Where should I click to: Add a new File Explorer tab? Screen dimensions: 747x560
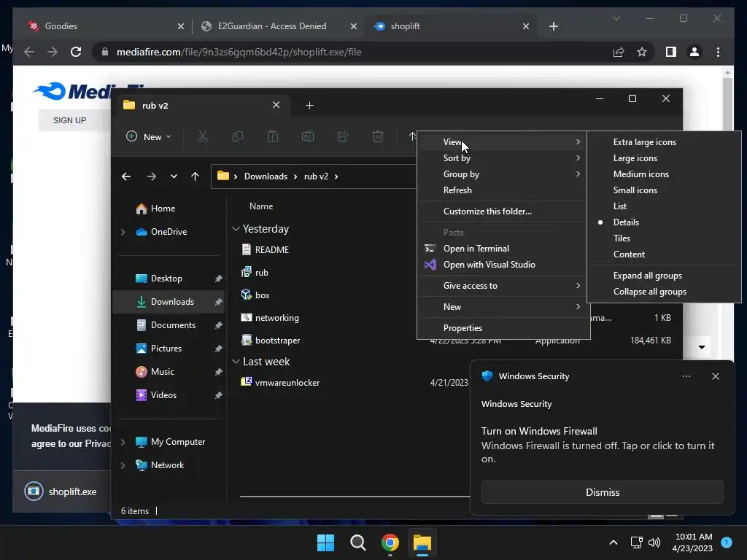tap(309, 105)
